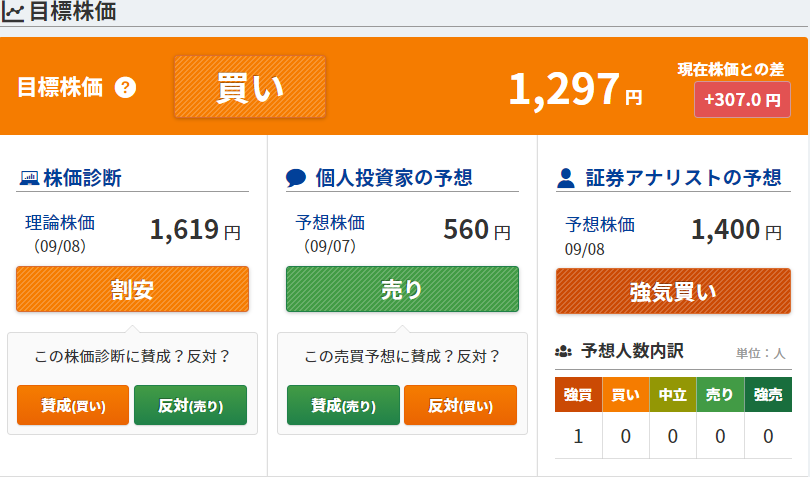The width and height of the screenshot is (810, 477).
Task: Click the green 売り forecast banner
Action: (x=402, y=289)
